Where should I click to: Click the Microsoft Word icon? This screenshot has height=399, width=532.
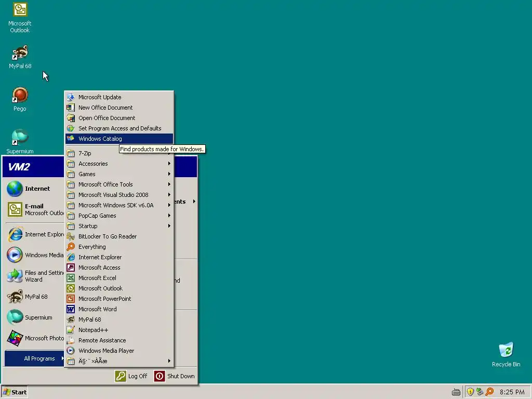(71, 309)
